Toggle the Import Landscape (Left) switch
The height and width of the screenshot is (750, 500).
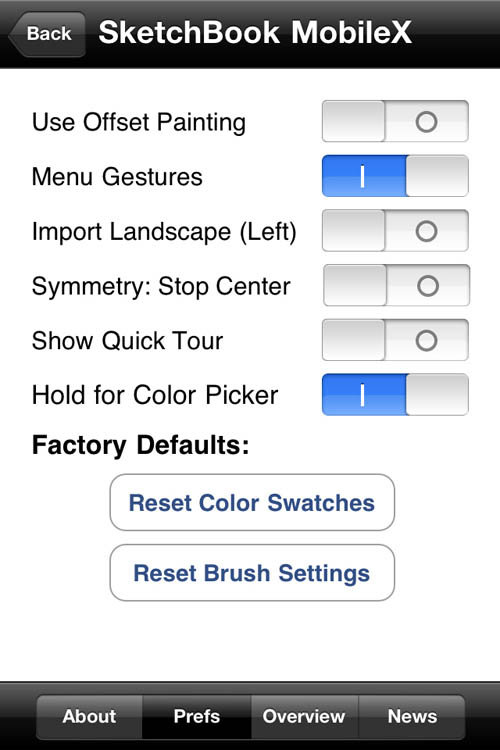395,231
